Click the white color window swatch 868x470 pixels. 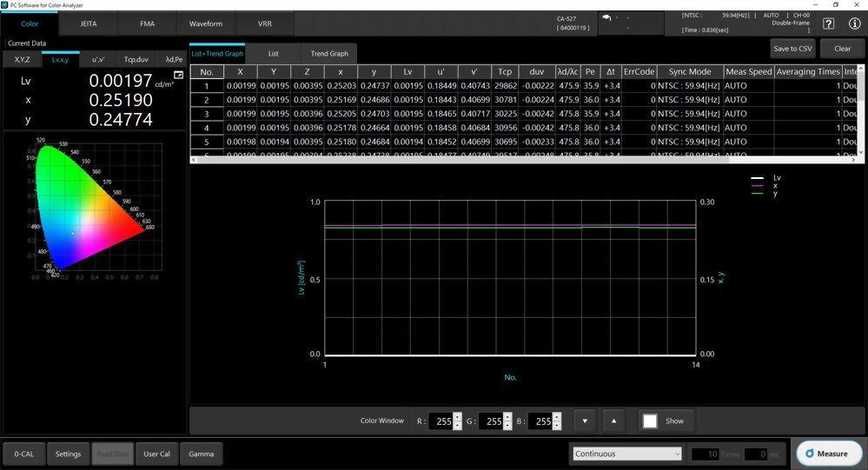pyautogui.click(x=650, y=421)
